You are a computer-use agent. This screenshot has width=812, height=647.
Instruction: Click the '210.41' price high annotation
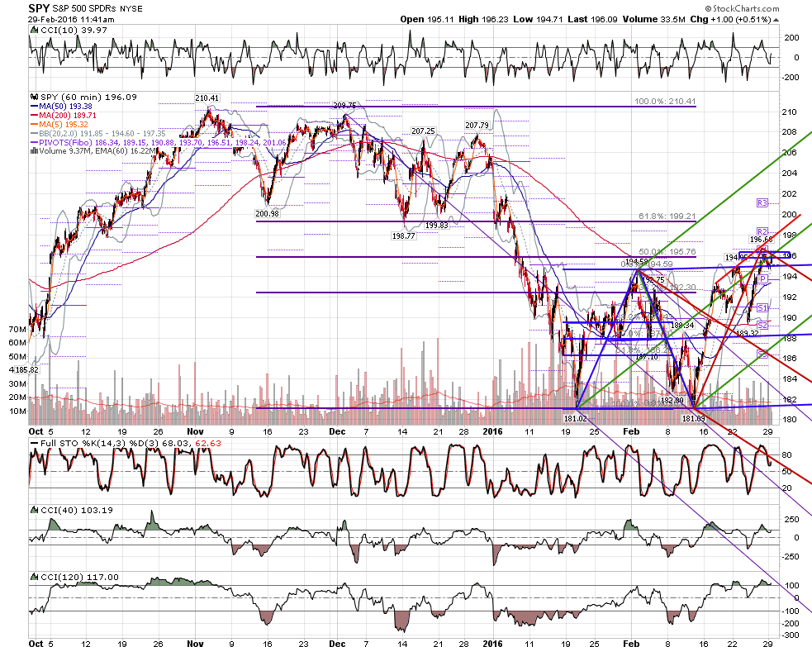point(207,98)
